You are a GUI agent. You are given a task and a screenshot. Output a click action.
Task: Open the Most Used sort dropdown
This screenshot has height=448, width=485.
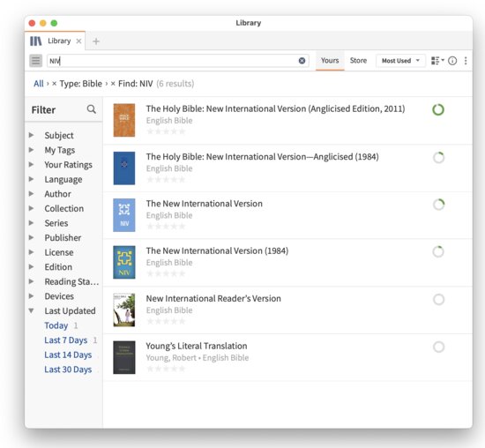(400, 61)
